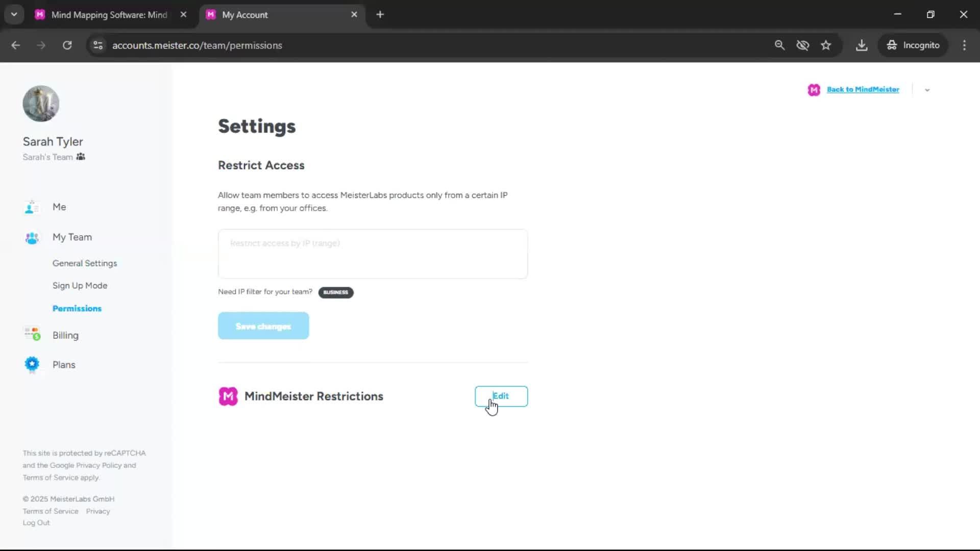Screen dimensions: 980x551
Task: Select the Permissions menu item
Action: coord(77,308)
